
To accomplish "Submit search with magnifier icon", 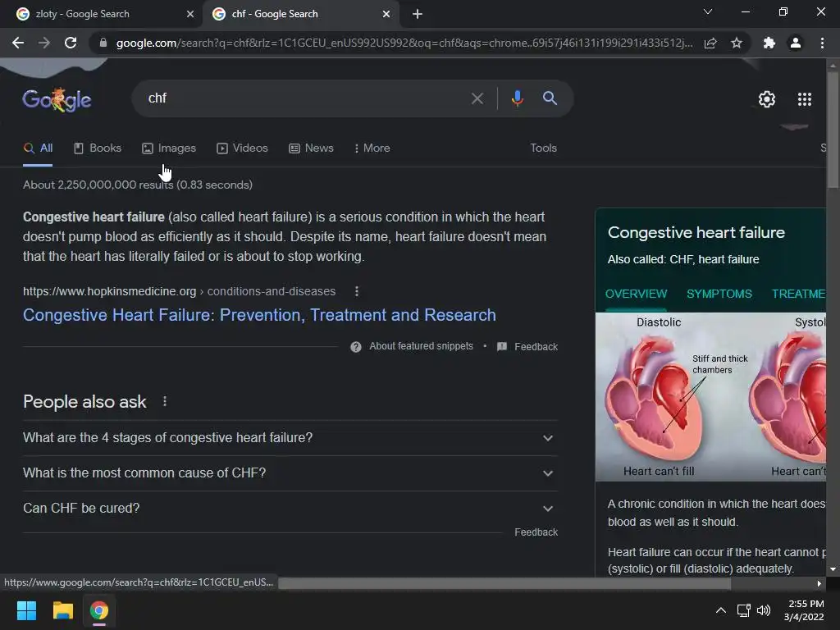I will tap(550, 98).
